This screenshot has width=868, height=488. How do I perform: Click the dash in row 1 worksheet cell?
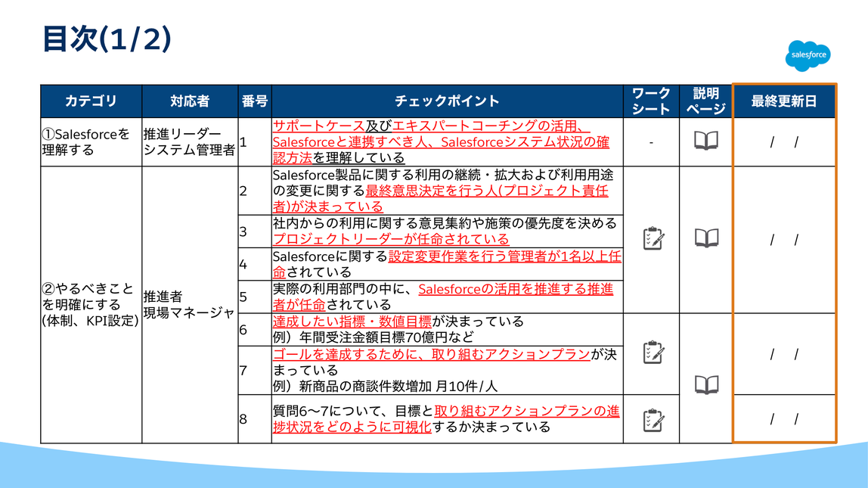(651, 142)
